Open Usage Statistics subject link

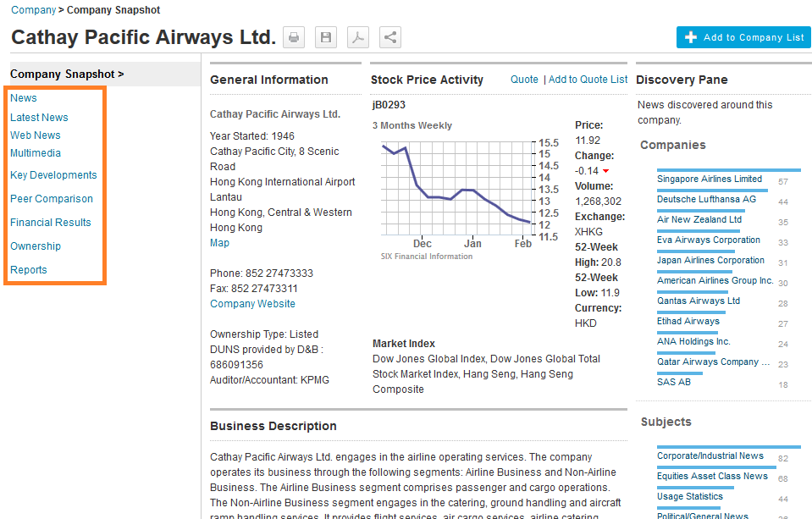click(689, 496)
